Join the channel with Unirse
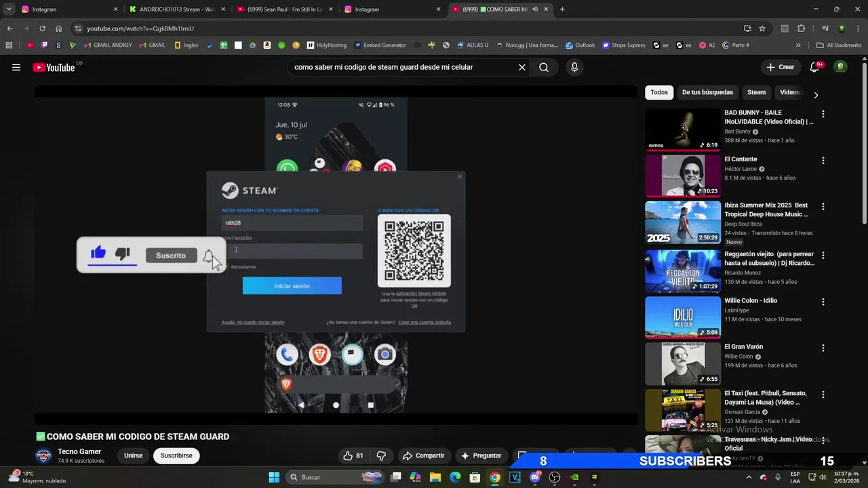868x488 pixels. [134, 455]
